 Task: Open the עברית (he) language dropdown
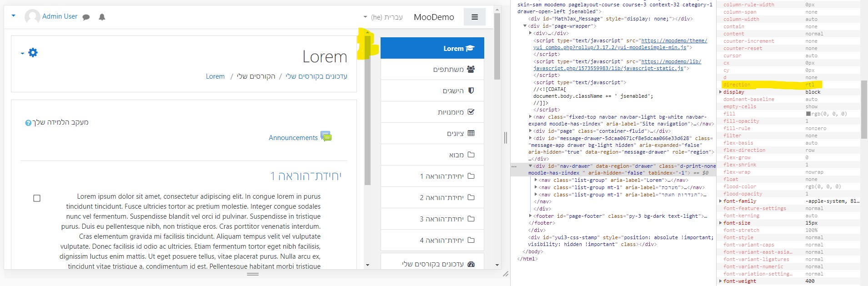(383, 17)
